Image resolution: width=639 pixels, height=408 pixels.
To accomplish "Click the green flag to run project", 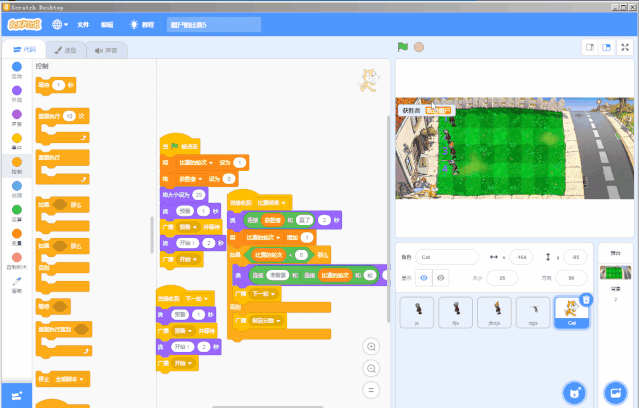I will click(x=403, y=47).
